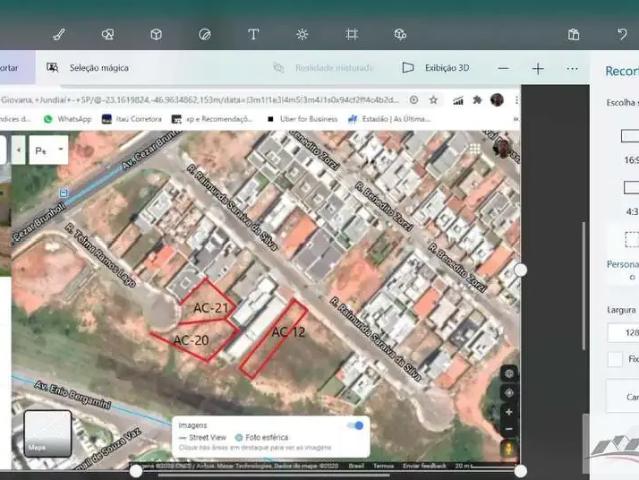The image size is (639, 480).
Task: Click the circular icon left of star
Action: coord(414,100)
